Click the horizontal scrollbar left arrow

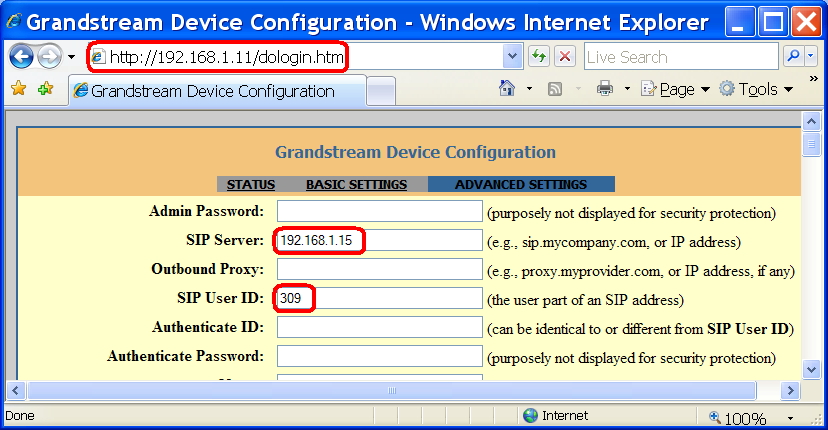(x=15, y=391)
